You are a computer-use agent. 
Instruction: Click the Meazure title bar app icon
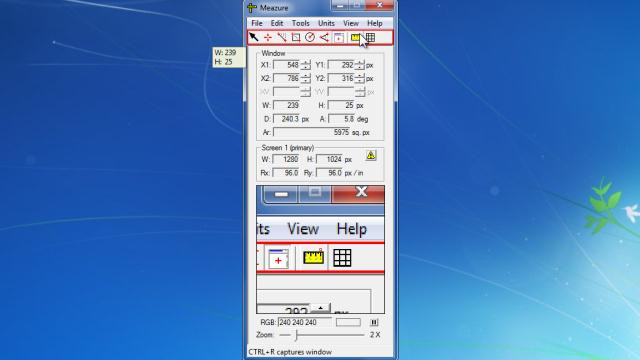coord(252,7)
